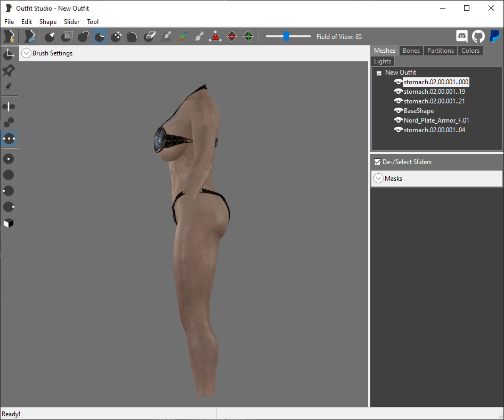The height and width of the screenshot is (420, 504).
Task: Select the stomach.02.00.001..19 mesh name
Action: pyautogui.click(x=434, y=91)
